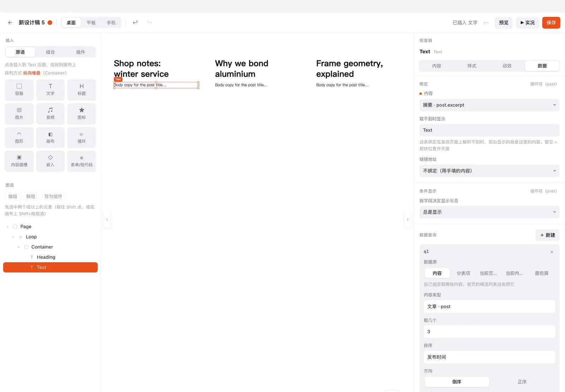Remove query q1 with the X

(552, 252)
